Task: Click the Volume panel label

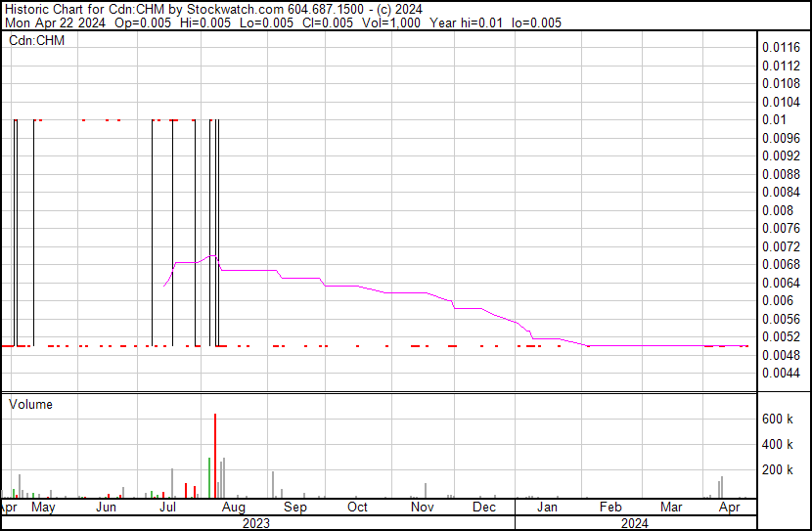Action: tap(30, 404)
